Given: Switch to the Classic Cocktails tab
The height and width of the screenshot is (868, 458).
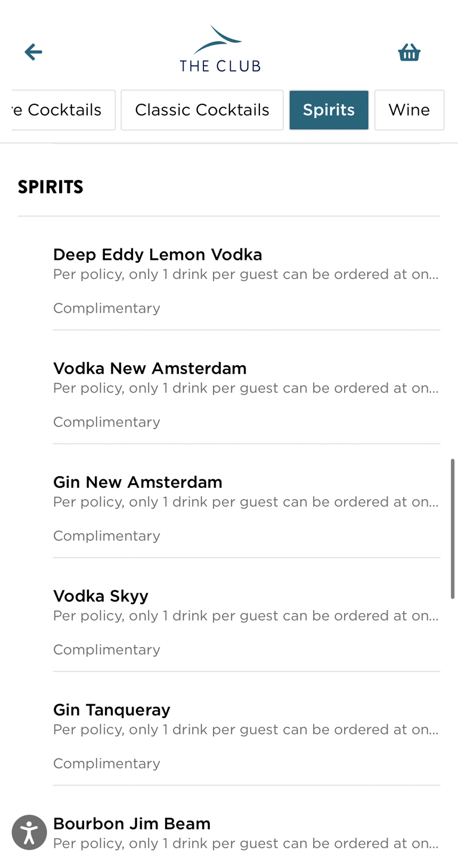Looking at the screenshot, I should pyautogui.click(x=202, y=110).
